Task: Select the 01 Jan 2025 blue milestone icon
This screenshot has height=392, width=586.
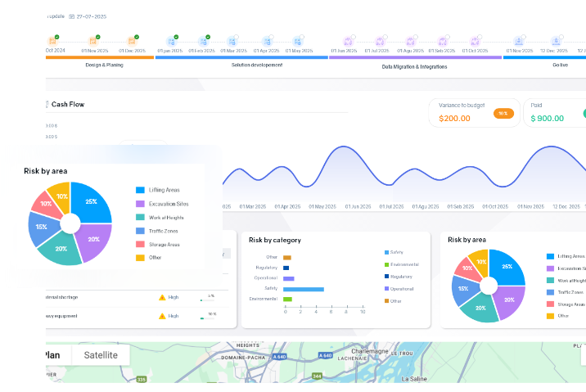Action: pos(172,39)
